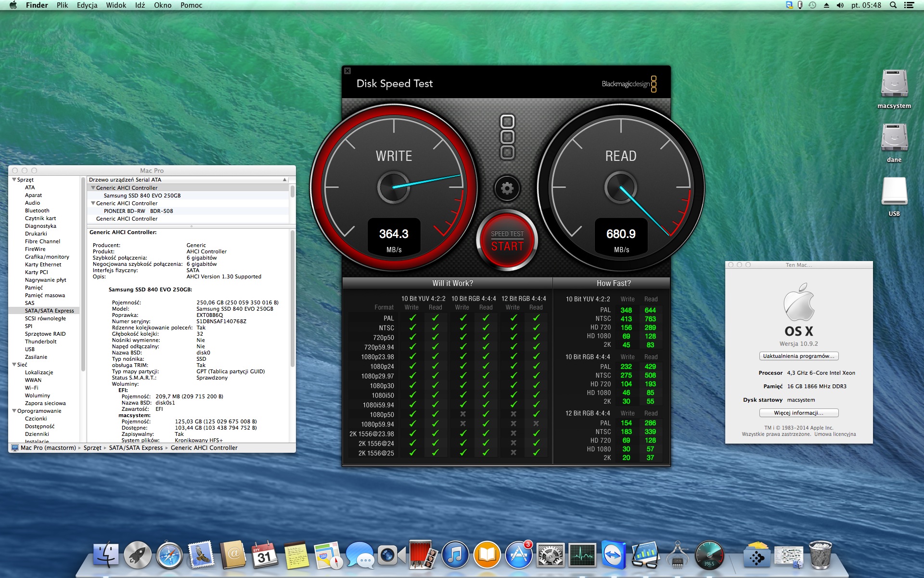924x578 pixels.
Task: Open the eject menu in menu bar
Action: click(826, 5)
